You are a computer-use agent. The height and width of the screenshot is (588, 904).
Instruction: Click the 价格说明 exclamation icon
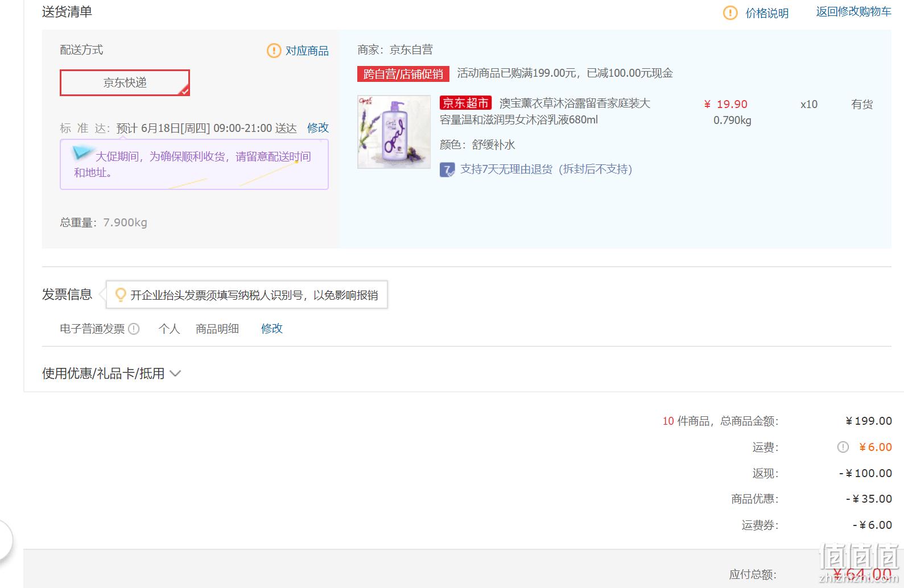coord(730,13)
